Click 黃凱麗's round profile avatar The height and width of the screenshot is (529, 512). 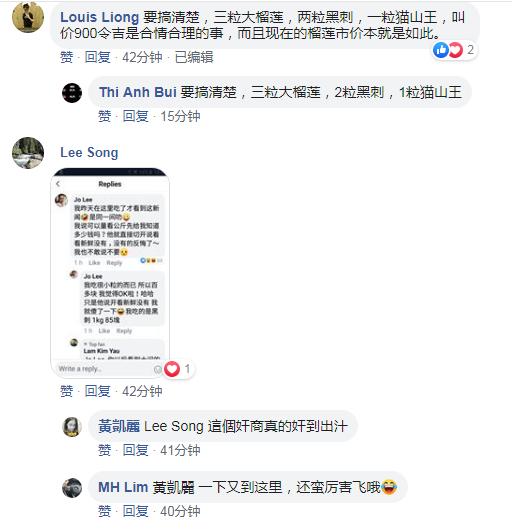[72, 427]
